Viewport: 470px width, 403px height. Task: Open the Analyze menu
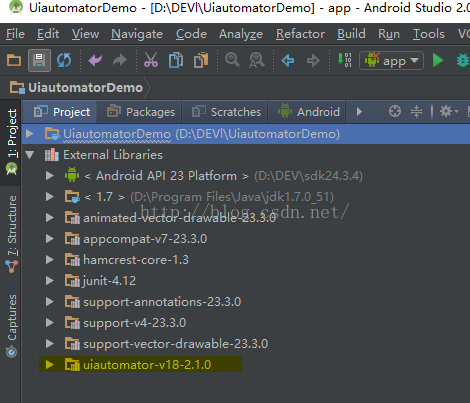tap(241, 34)
